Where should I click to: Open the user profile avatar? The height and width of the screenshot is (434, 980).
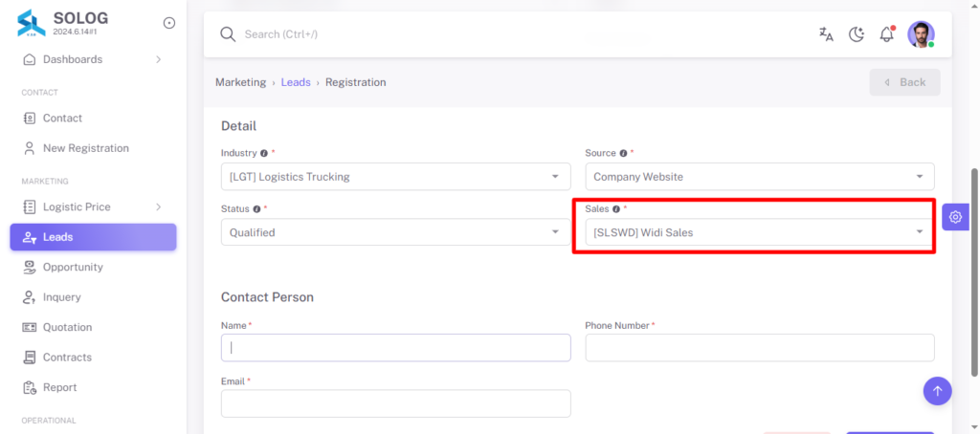(921, 34)
